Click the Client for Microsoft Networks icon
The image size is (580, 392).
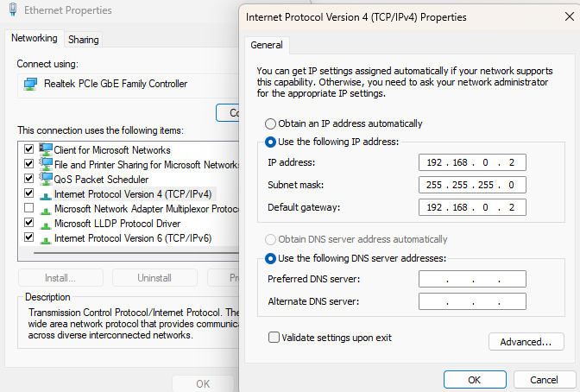(x=46, y=149)
